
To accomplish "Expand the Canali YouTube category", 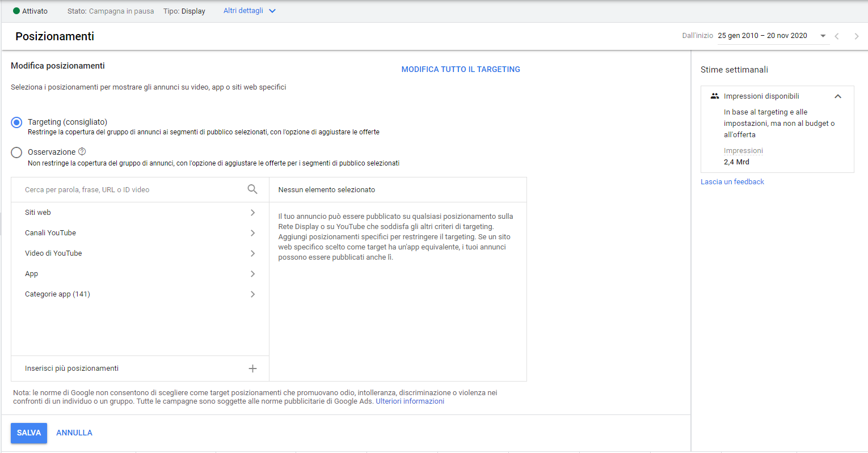I will click(x=252, y=233).
